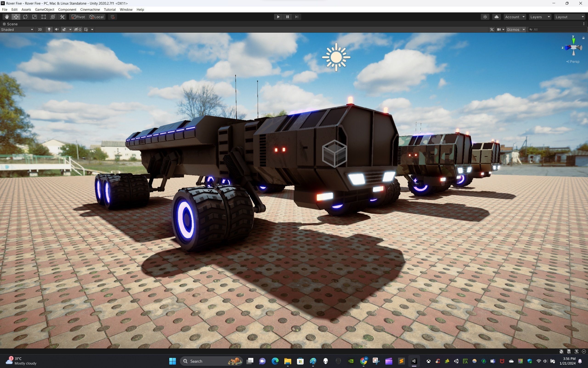588x368 pixels.
Task: Toggle Gizmos button
Action: tap(513, 29)
